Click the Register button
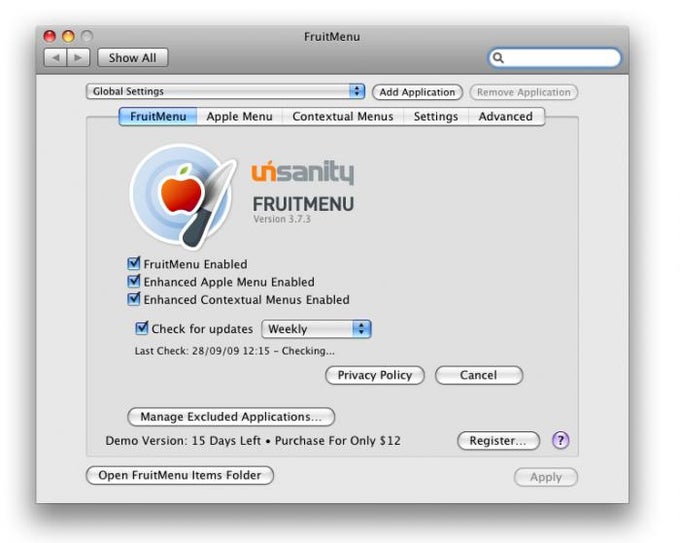680x543 pixels. pos(498,441)
